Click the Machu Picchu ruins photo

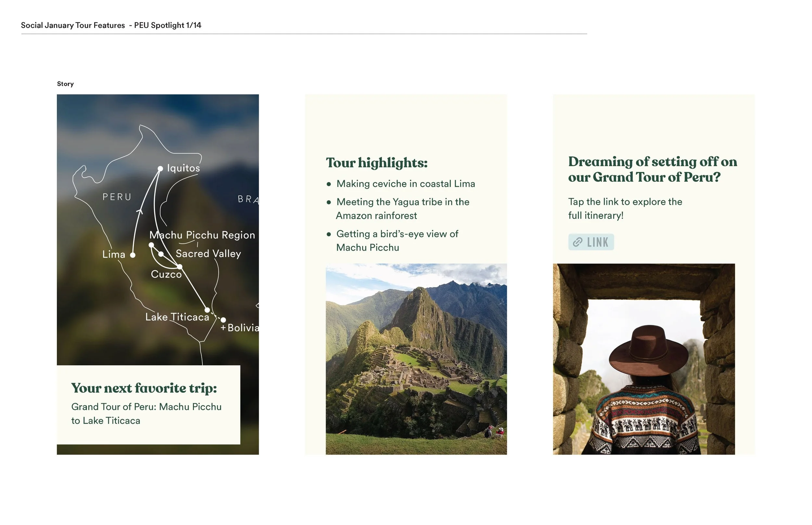[416, 359]
